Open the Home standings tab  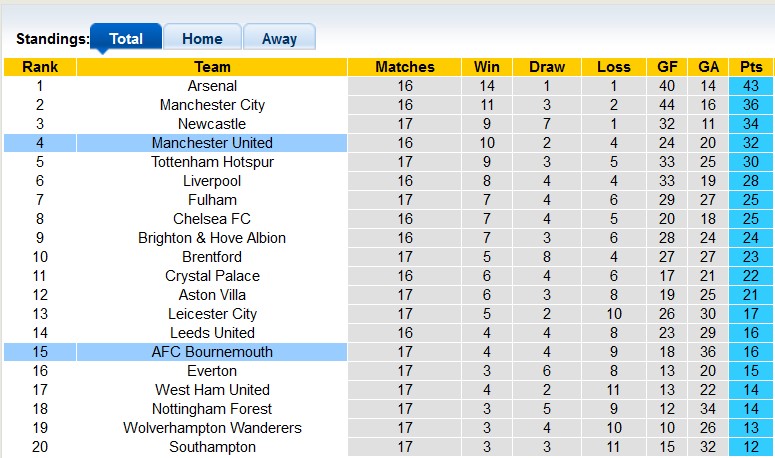pyautogui.click(x=202, y=39)
